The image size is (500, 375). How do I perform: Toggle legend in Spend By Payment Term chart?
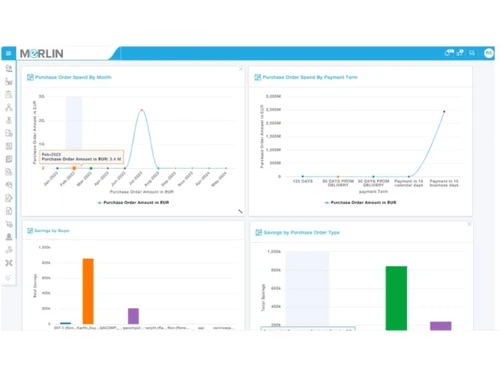click(x=360, y=202)
